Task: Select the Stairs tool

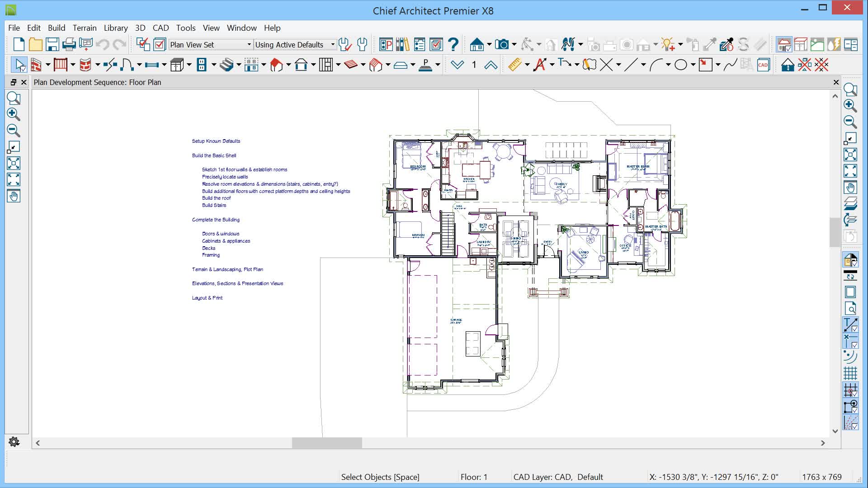Action: pos(226,65)
